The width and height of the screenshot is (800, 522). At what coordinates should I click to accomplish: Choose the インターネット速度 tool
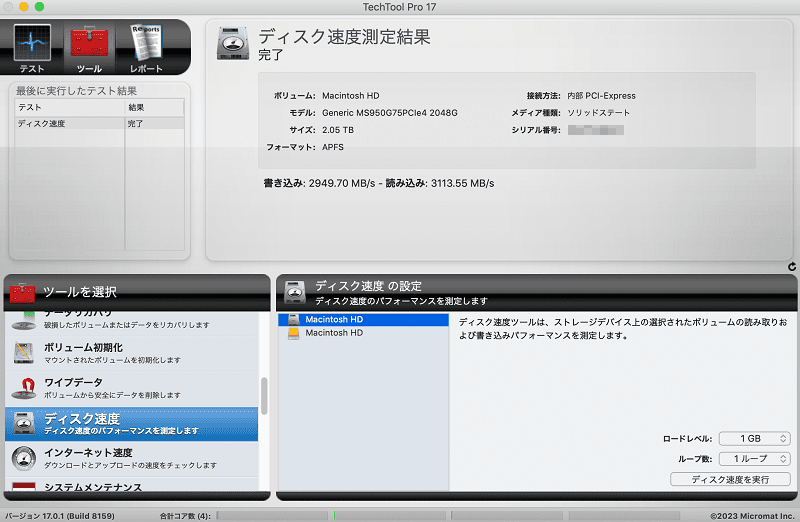pyautogui.click(x=132, y=459)
